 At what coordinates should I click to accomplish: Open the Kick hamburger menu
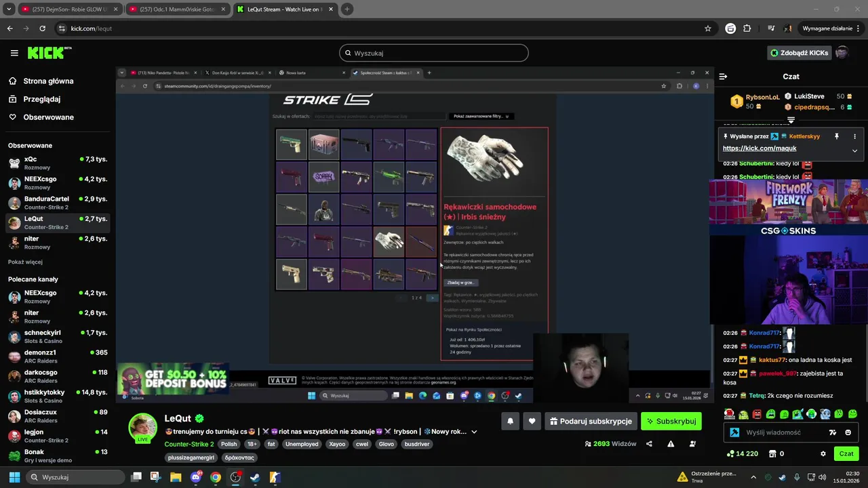[14, 53]
